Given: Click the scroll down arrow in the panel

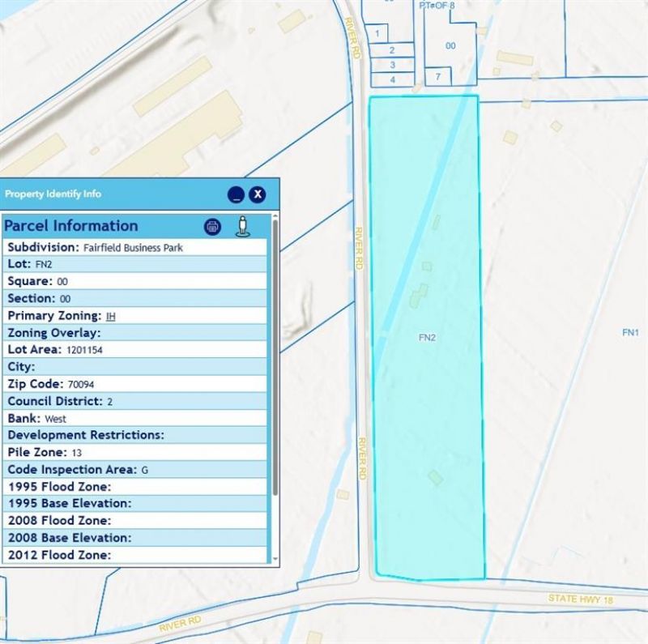Looking at the screenshot, I should 275,559.
